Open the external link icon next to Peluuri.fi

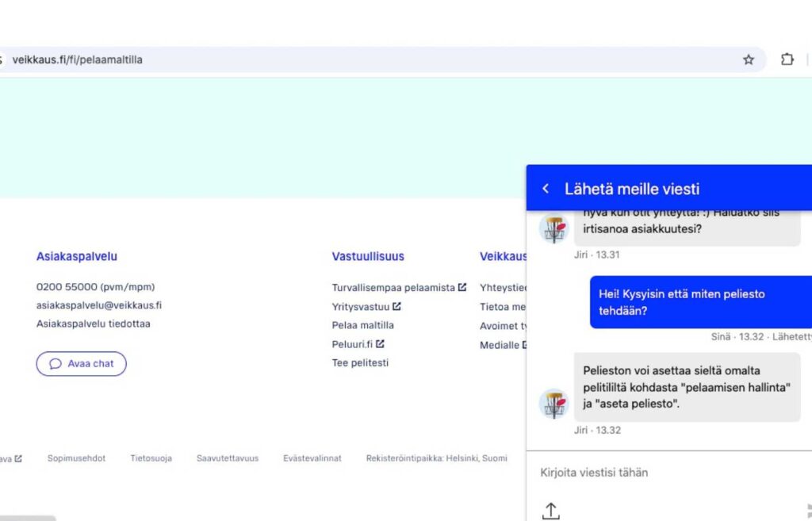click(x=380, y=343)
